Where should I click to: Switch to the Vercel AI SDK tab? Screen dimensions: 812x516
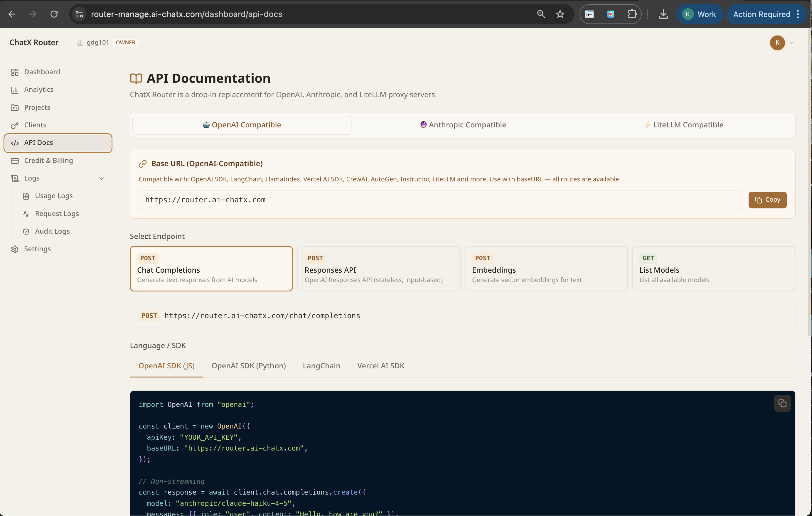pyautogui.click(x=381, y=366)
